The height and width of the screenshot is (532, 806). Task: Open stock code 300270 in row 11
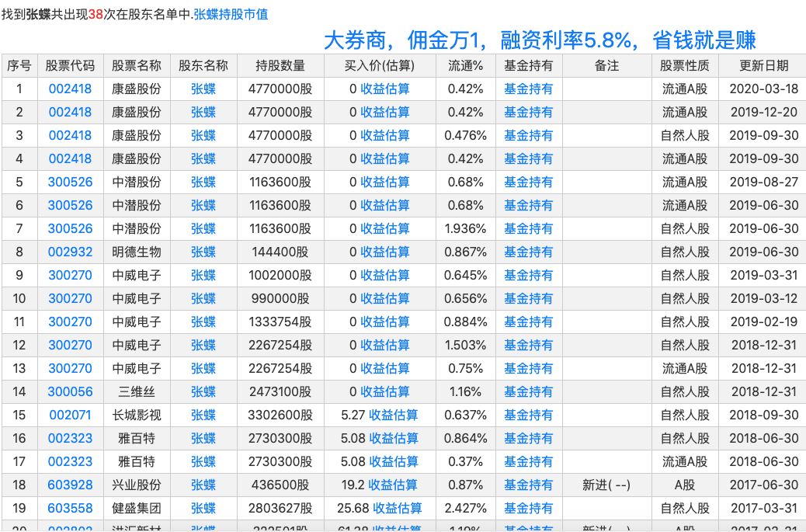click(x=70, y=322)
